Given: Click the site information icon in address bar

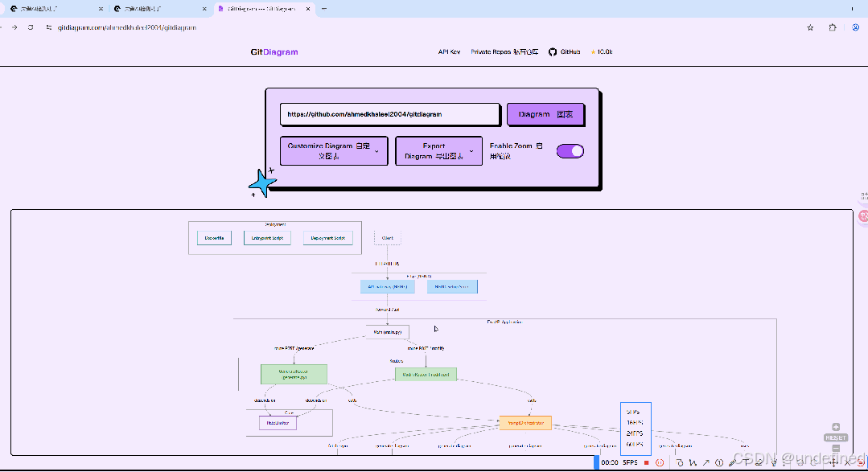Looking at the screenshot, I should tap(49, 27).
